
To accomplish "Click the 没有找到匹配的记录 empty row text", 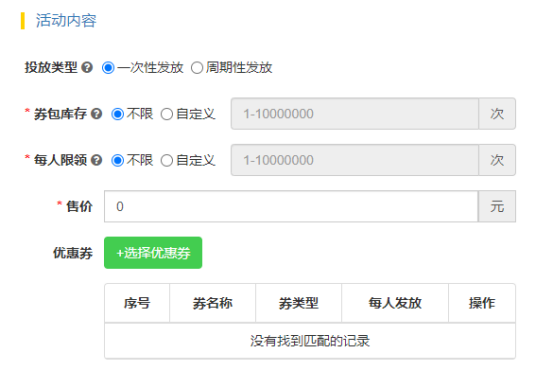I will pos(310,341).
